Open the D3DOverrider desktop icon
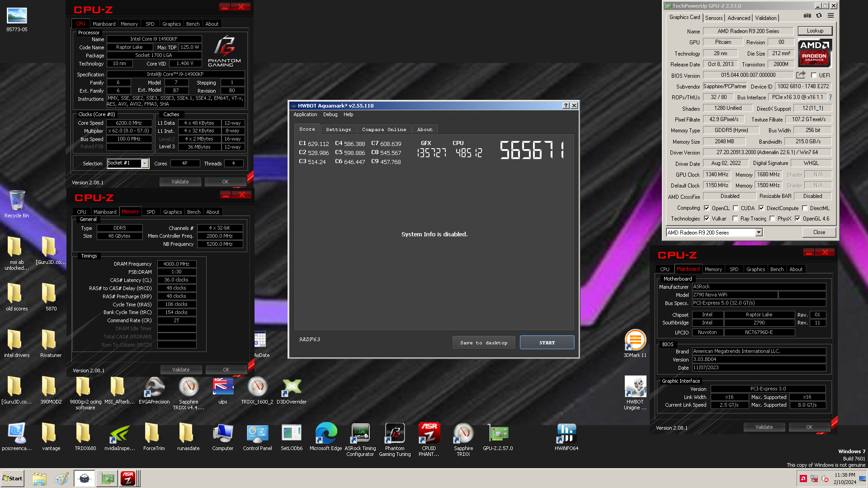Viewport: 868px width, 488px height. tap(292, 391)
